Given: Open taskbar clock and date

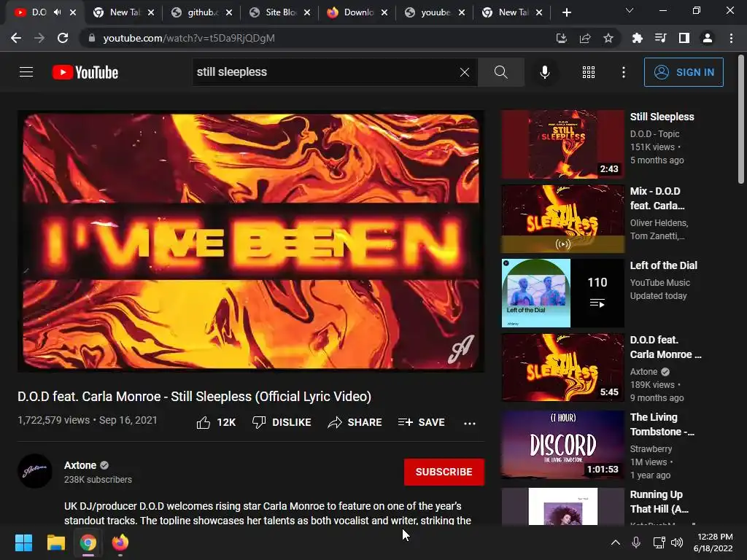Looking at the screenshot, I should 713,542.
